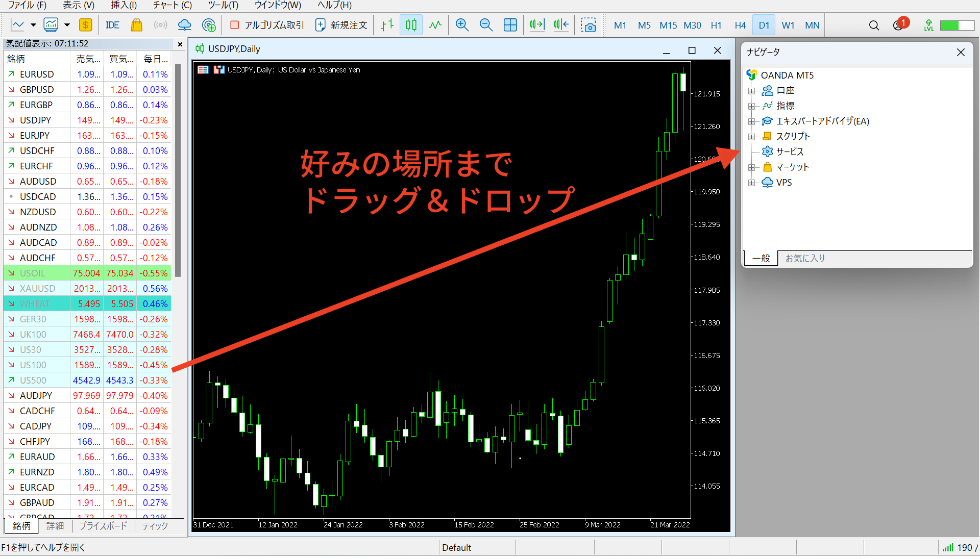Image resolution: width=980 pixels, height=559 pixels.
Task: Open the IDE MetaEditor button
Action: (x=112, y=25)
